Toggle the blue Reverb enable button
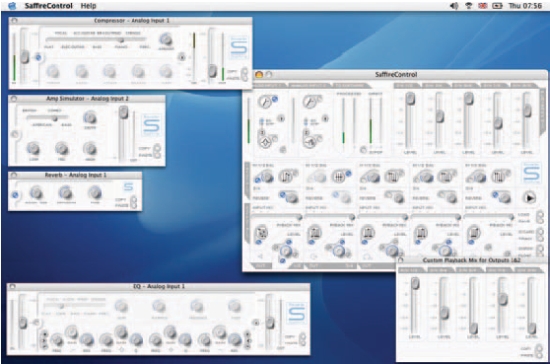This screenshot has height=364, width=550. (15, 195)
